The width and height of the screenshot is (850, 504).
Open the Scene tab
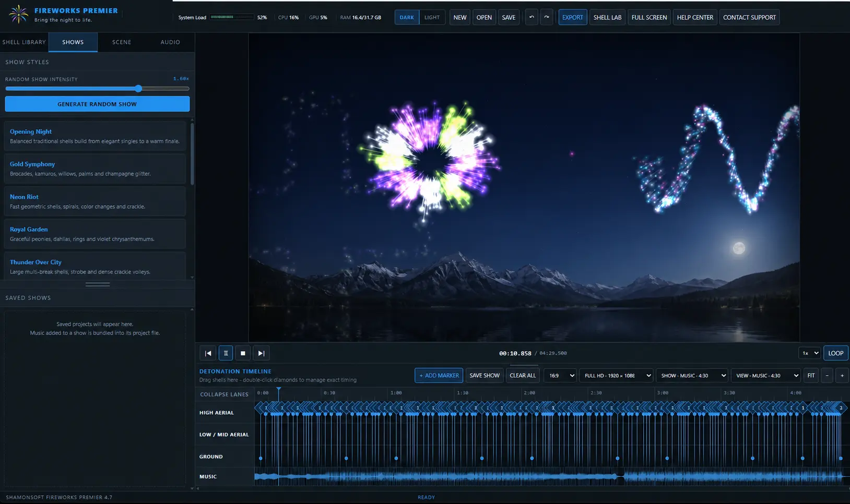(x=122, y=42)
